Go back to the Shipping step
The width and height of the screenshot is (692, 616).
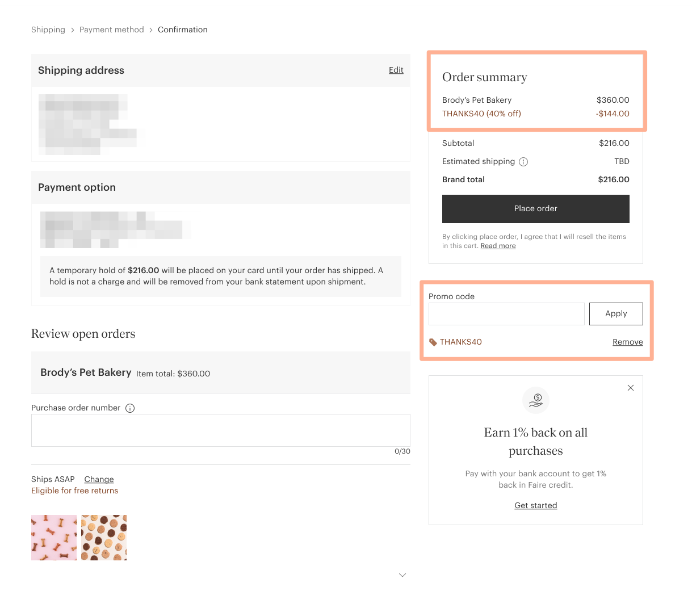tap(48, 30)
